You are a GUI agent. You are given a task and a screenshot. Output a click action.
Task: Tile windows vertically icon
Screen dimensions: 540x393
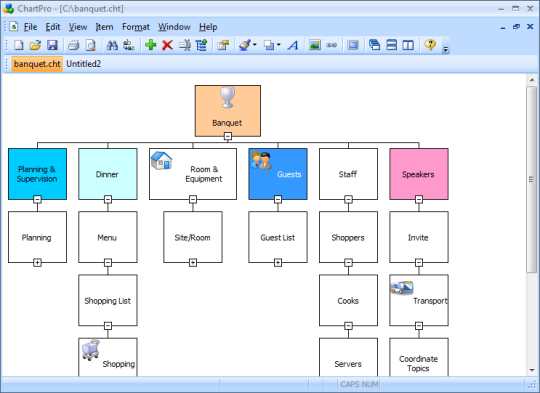[x=408, y=45]
